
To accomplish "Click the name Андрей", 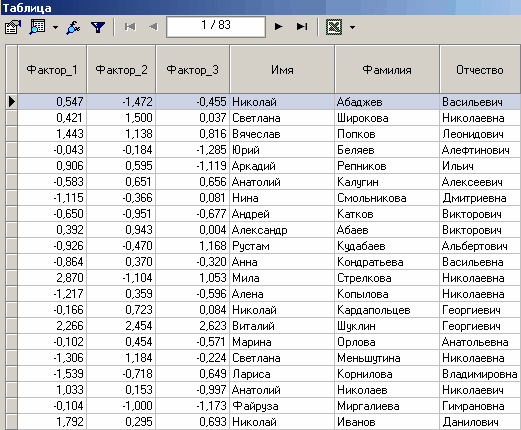I will click(x=251, y=214).
